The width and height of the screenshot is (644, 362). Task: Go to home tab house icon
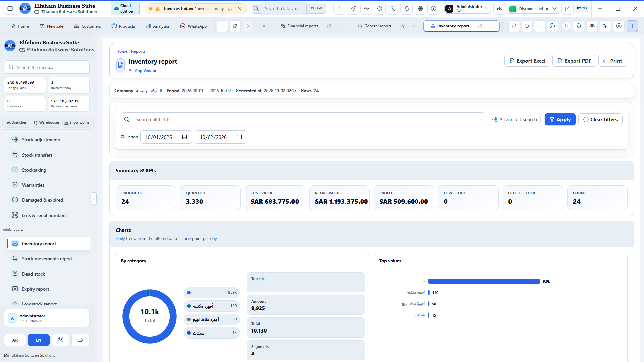(x=235, y=26)
